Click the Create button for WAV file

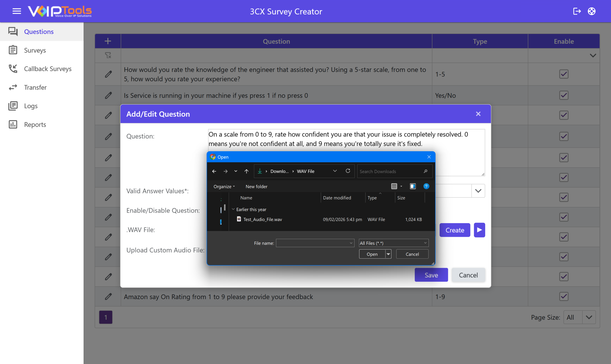pyautogui.click(x=455, y=230)
